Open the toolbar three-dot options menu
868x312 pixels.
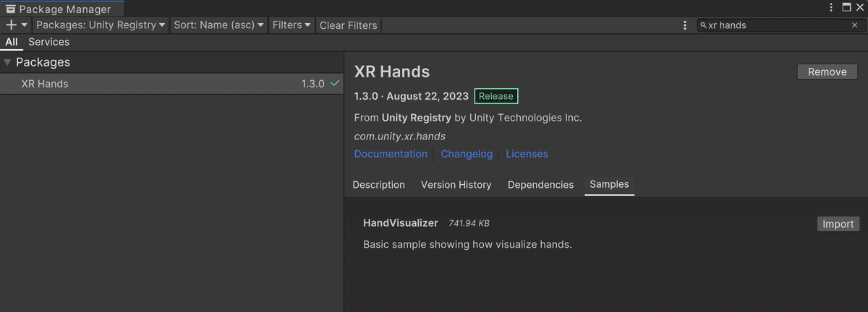(x=685, y=25)
